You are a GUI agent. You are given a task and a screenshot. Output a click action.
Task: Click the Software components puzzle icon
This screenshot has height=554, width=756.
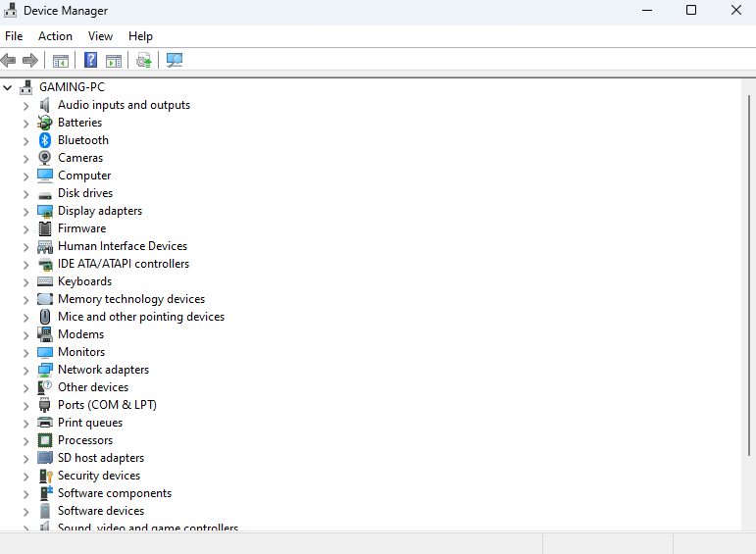tap(45, 493)
